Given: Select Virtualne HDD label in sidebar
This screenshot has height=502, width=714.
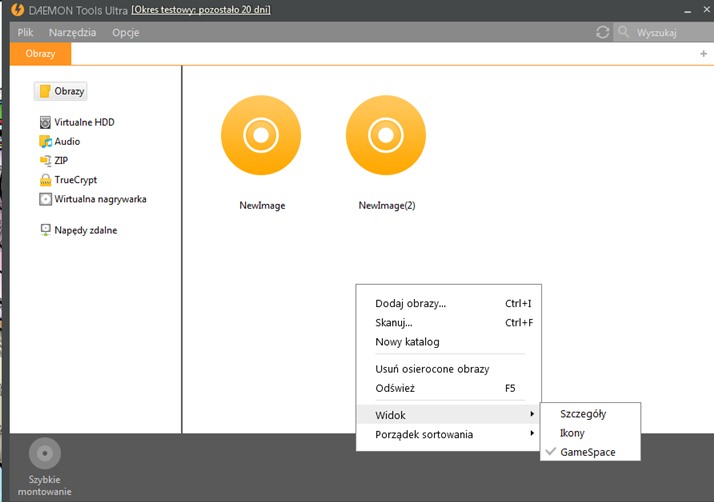Looking at the screenshot, I should (x=84, y=122).
